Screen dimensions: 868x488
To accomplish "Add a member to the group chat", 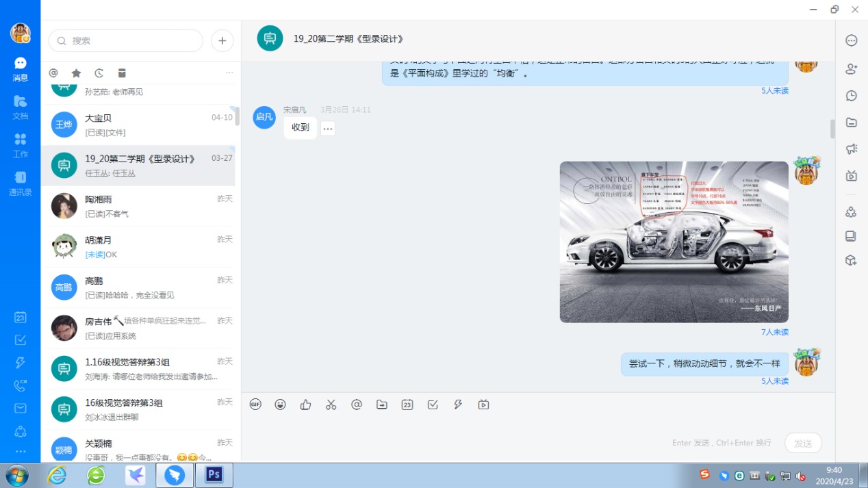I will pos(851,68).
